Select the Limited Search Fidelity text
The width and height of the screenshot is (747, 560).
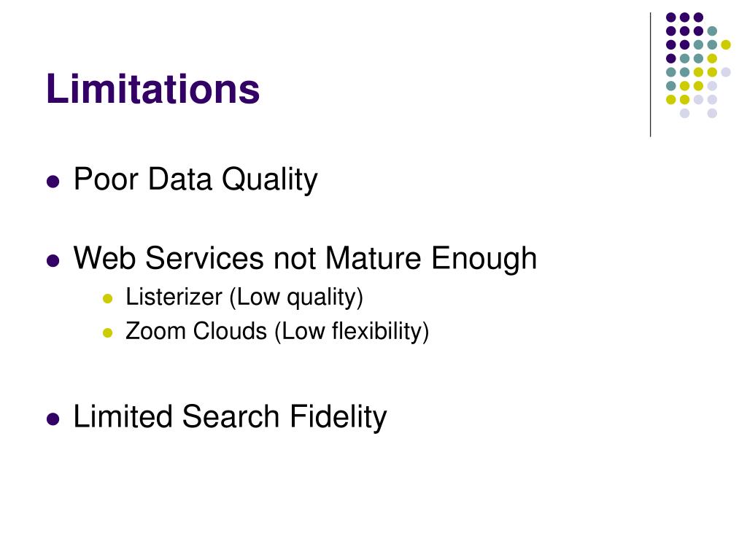pyautogui.click(x=230, y=417)
